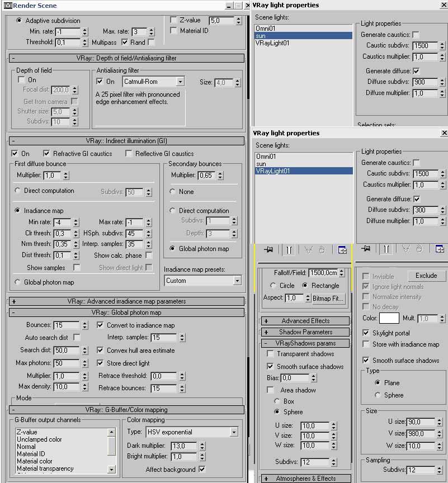Pin the modifier stack above Falloff/Field panel
448x483 pixels.
[268, 249]
